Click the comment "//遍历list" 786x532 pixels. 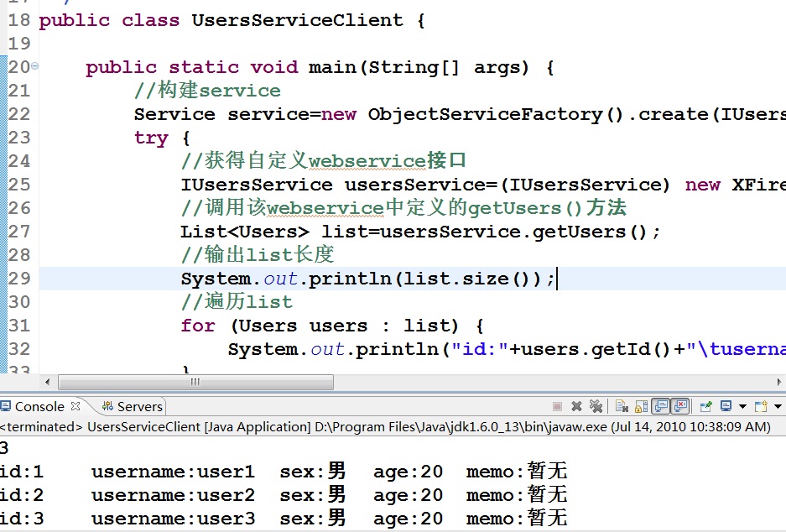pos(237,302)
